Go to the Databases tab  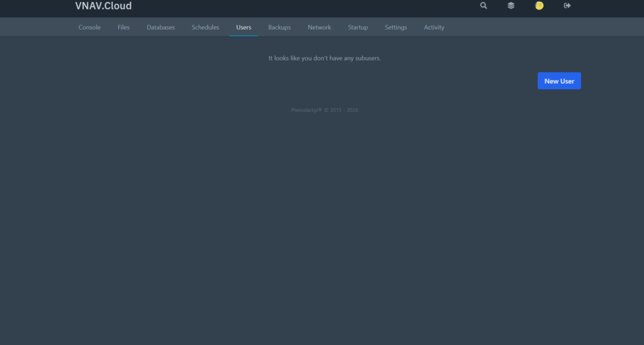point(160,27)
